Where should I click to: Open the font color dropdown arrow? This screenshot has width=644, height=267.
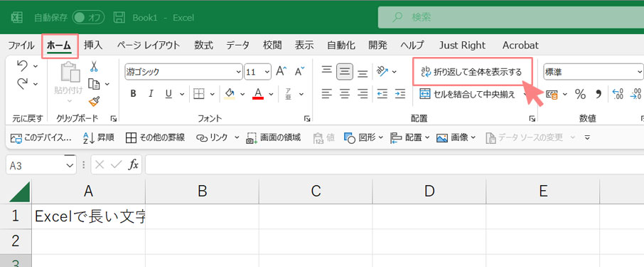tap(271, 94)
